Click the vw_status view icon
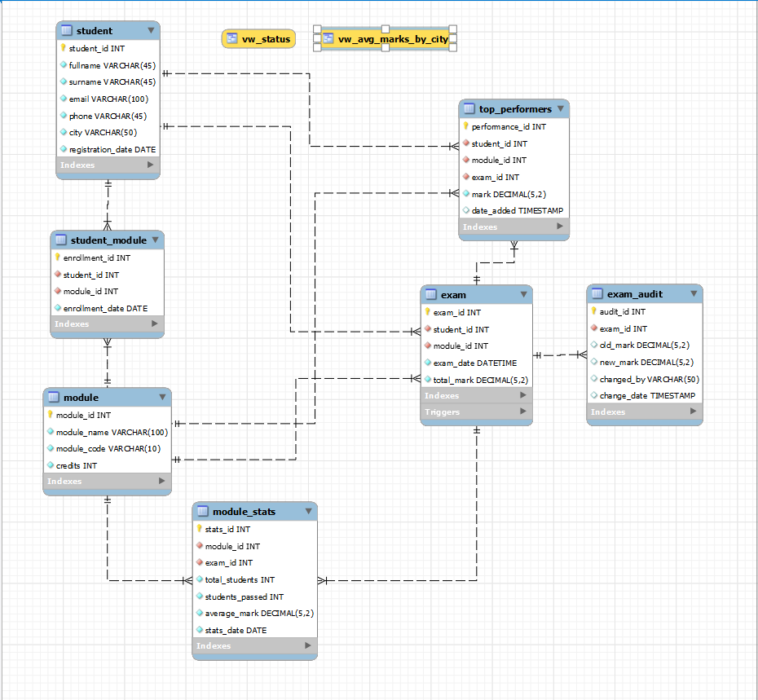Screen dimensions: 758x700 pyautogui.click(x=232, y=38)
